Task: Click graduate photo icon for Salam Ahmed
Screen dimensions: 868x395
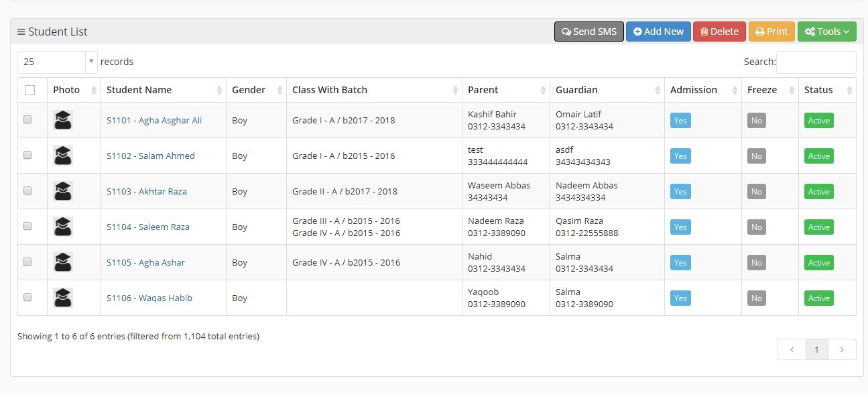Action: tap(63, 156)
